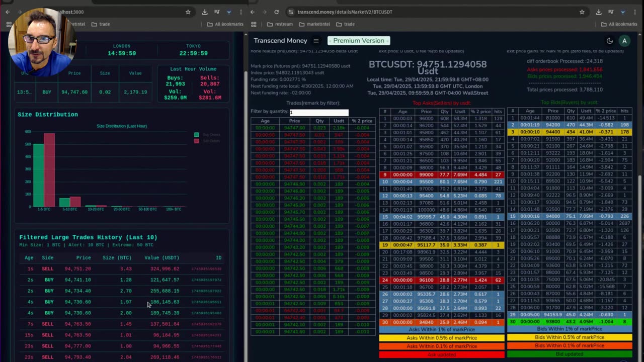The height and width of the screenshot is (362, 644).
Task: Click the Asks Within 0.1% of markPrice legend
Action: [x=441, y=346]
